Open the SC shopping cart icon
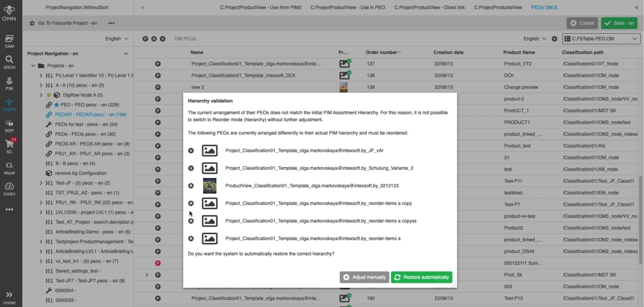The image size is (644, 307). (9, 146)
